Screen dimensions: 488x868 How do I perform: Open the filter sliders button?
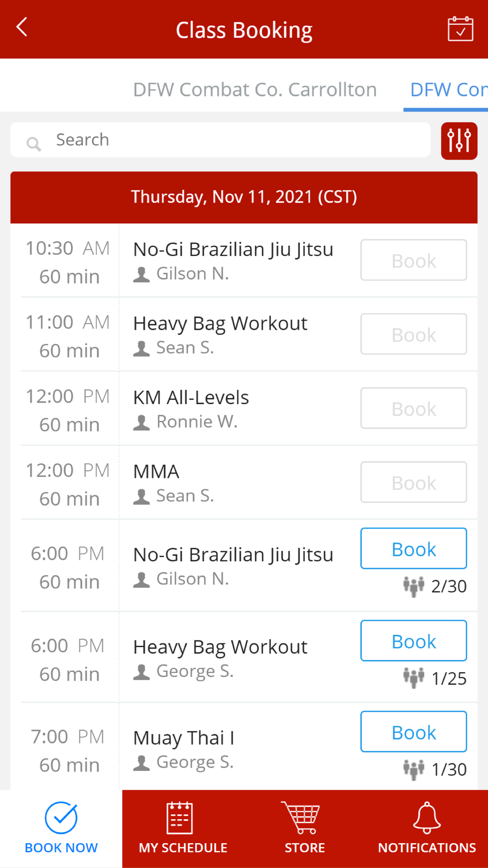(459, 141)
